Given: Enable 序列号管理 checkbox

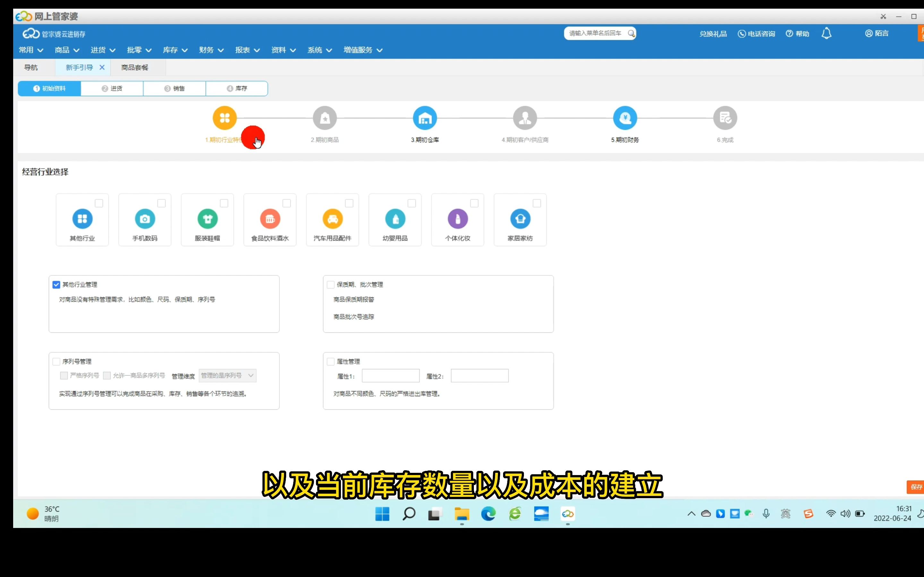Looking at the screenshot, I should [x=56, y=361].
